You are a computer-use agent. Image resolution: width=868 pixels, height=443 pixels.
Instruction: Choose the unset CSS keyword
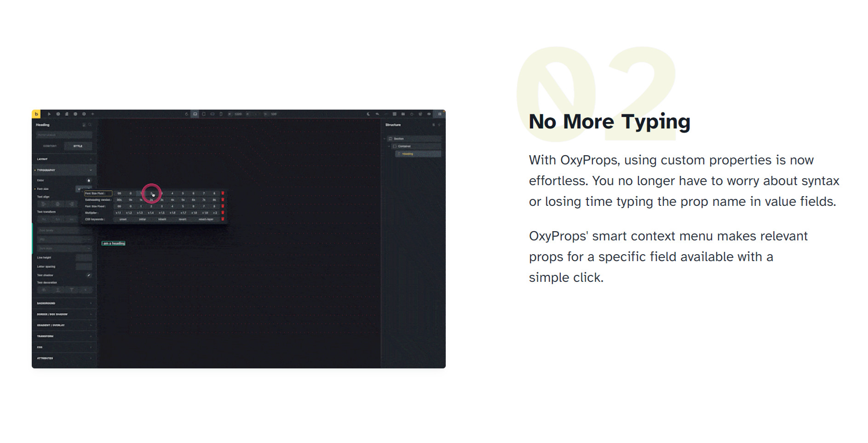coord(123,219)
